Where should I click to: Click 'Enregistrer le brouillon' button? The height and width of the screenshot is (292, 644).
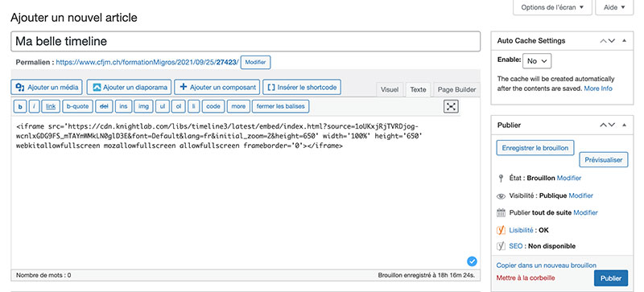535,148
